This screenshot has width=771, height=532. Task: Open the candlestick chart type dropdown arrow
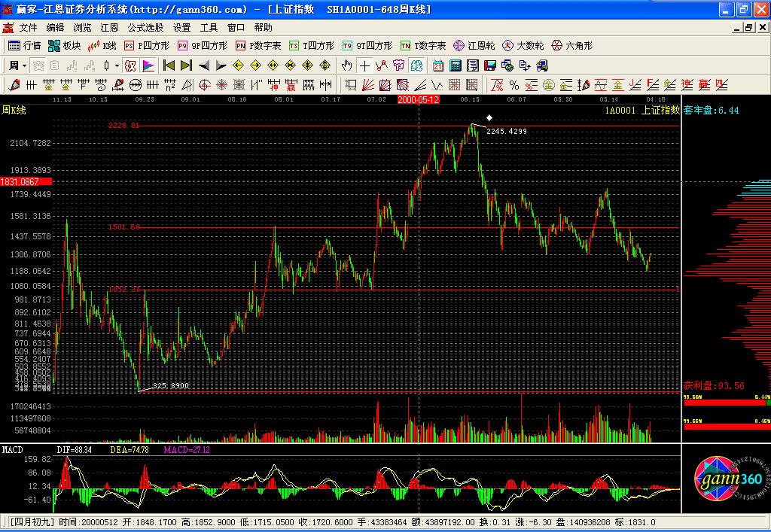[x=117, y=65]
